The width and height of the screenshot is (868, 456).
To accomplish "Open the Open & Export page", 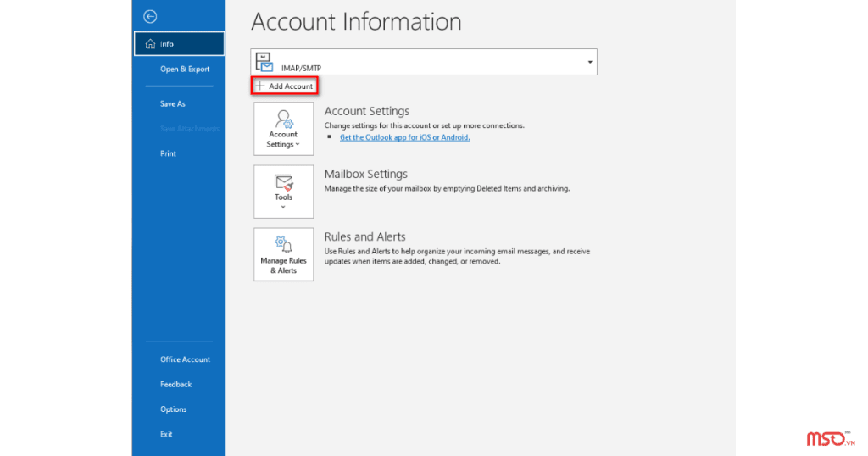I will click(x=184, y=70).
